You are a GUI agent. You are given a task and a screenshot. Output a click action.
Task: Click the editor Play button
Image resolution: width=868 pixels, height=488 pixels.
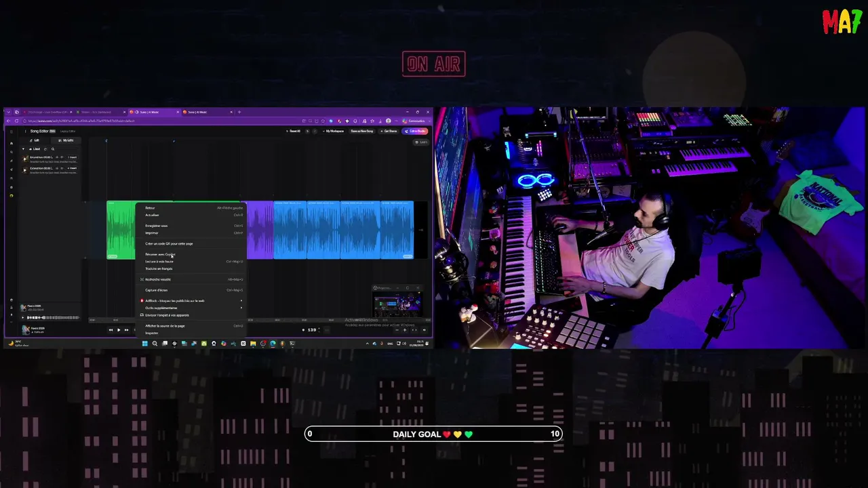click(118, 330)
